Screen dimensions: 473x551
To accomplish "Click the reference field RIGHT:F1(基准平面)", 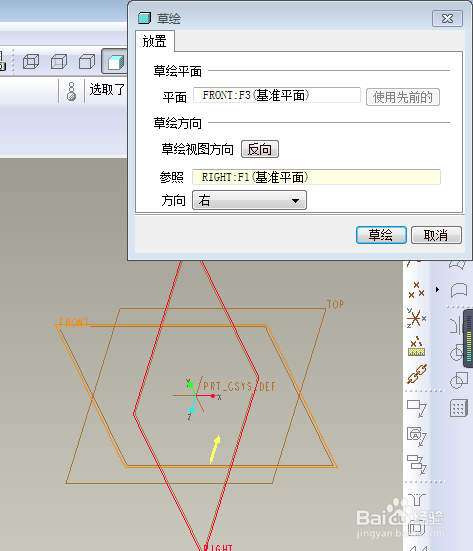I will (316, 177).
